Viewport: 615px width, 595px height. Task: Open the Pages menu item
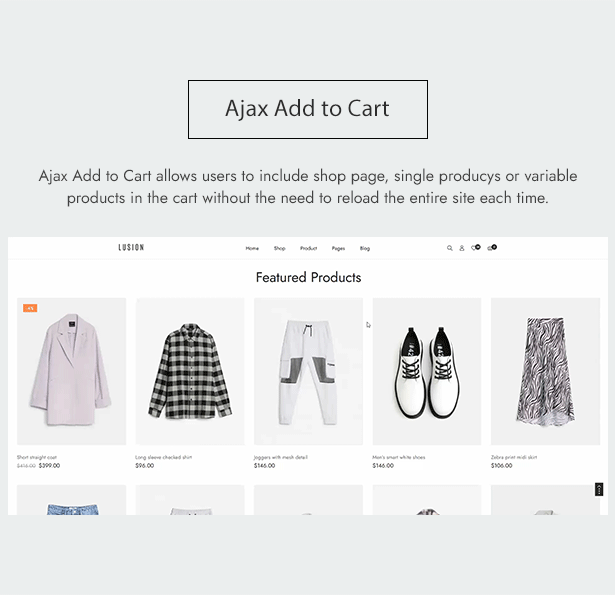(338, 248)
